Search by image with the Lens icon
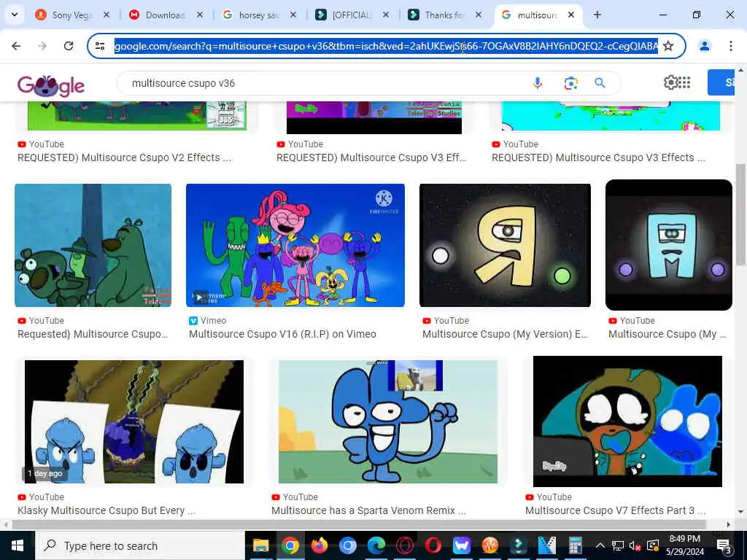This screenshot has width=747, height=560. tap(570, 83)
